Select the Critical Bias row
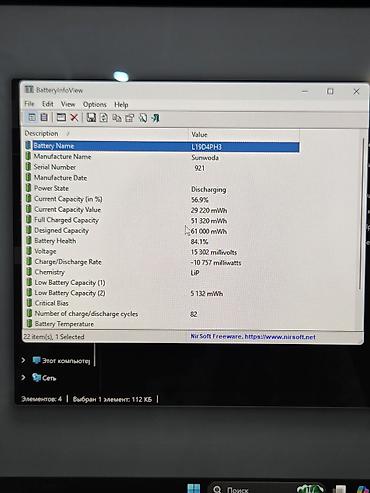The width and height of the screenshot is (370, 493). click(x=162, y=303)
